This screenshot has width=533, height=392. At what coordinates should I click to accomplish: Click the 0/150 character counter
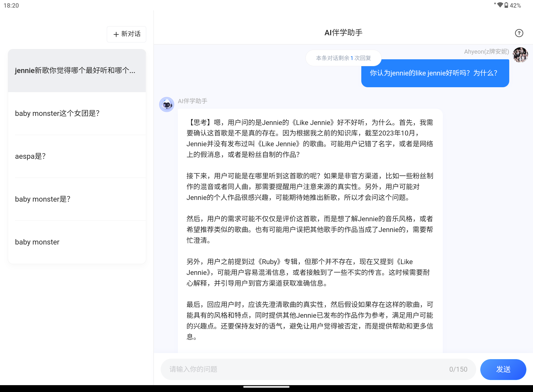458,369
